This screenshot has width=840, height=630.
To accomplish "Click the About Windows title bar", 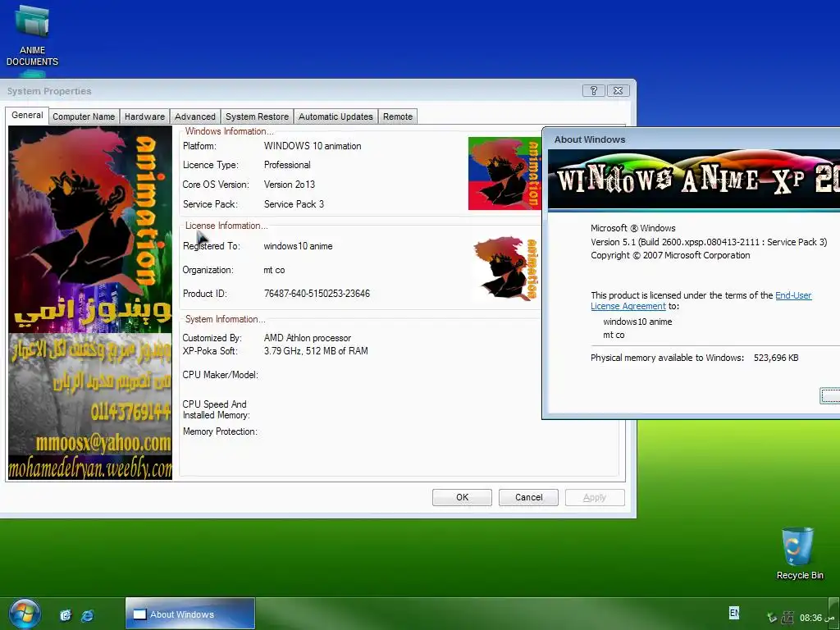I will [x=691, y=139].
